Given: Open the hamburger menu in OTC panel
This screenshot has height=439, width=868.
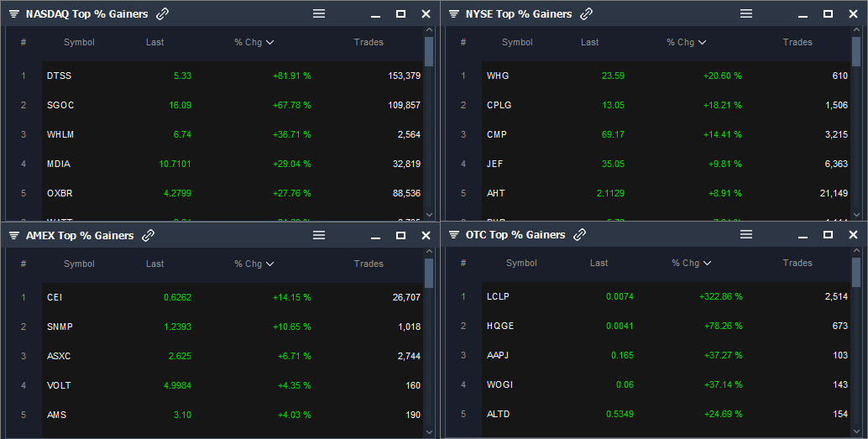Looking at the screenshot, I should [746, 233].
